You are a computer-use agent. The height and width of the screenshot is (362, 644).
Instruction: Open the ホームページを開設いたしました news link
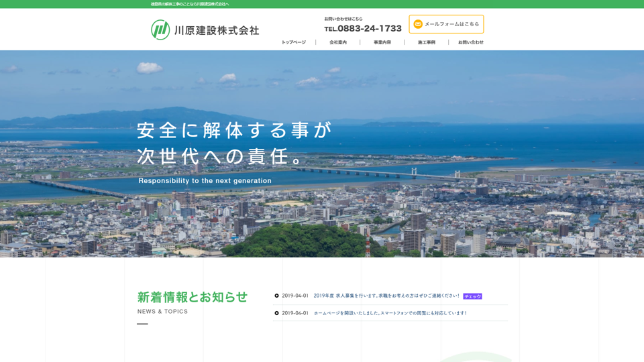pos(390,313)
